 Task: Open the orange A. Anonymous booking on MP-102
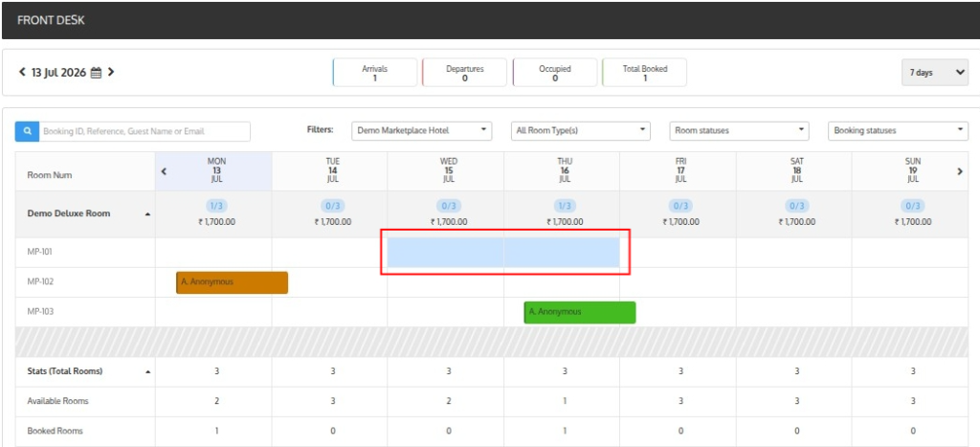(232, 282)
